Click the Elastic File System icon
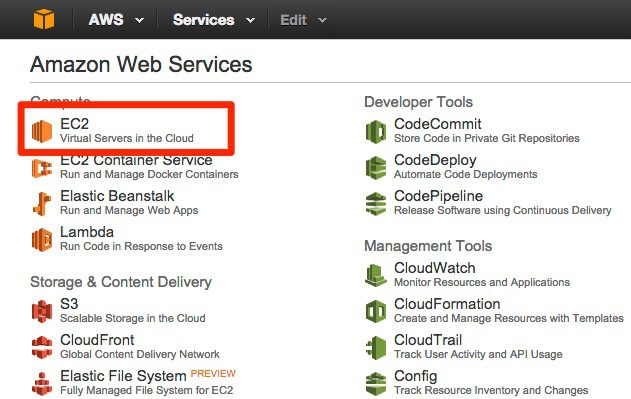The width and height of the screenshot is (631, 399). pos(42,383)
